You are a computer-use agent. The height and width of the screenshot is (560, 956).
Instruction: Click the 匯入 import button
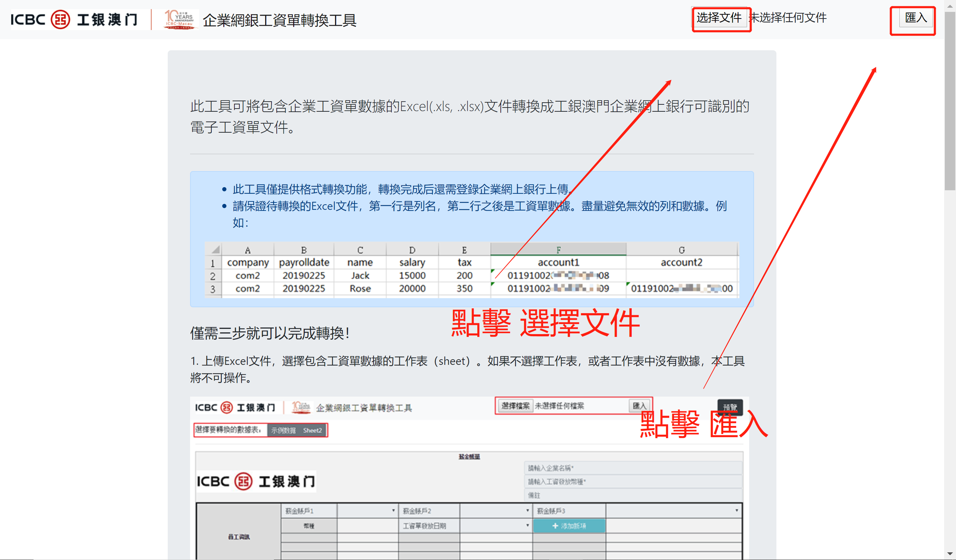(x=915, y=18)
